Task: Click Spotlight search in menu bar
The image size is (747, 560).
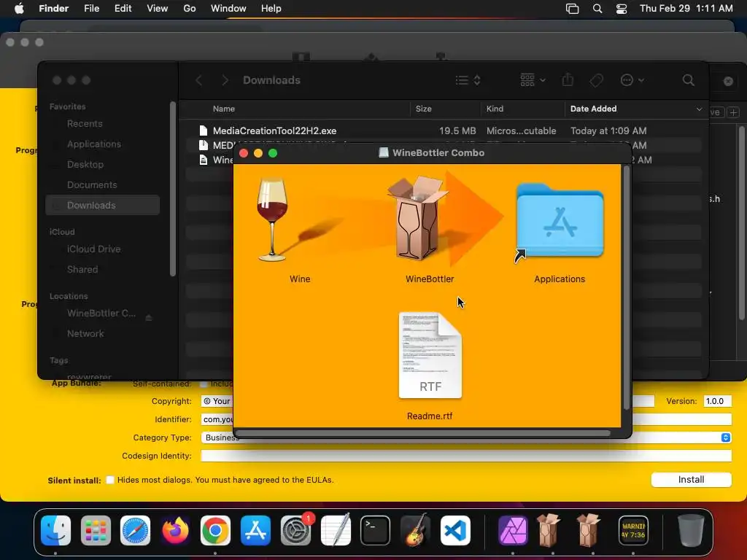Action: point(597,9)
